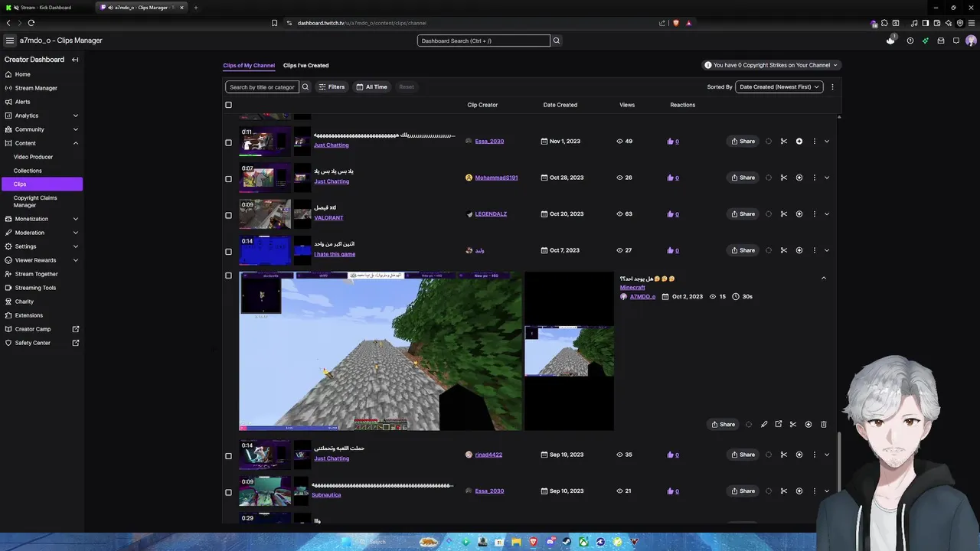Expand the Oct 28, 2023 clip row chevron
980x551 pixels.
coord(826,178)
